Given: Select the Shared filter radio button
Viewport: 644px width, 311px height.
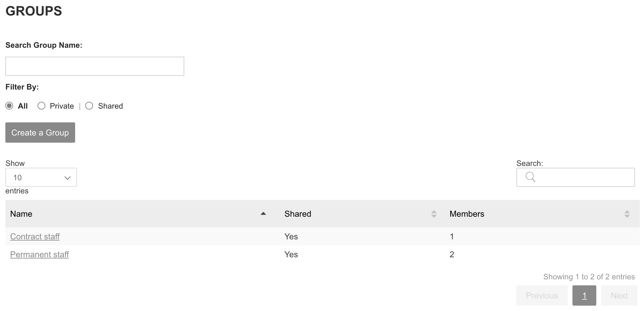Looking at the screenshot, I should [x=89, y=106].
